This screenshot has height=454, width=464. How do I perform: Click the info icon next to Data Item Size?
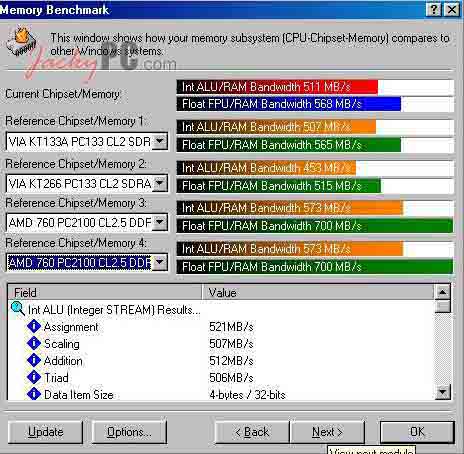click(34, 394)
